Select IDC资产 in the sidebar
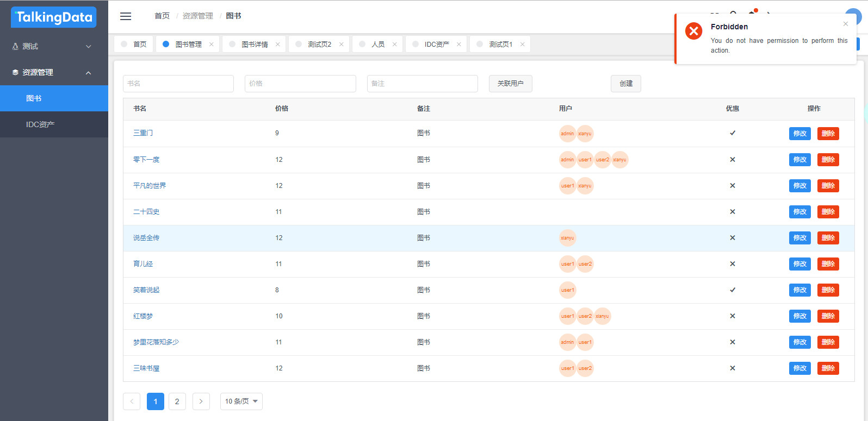Screen dimensions: 868x421 pos(40,124)
